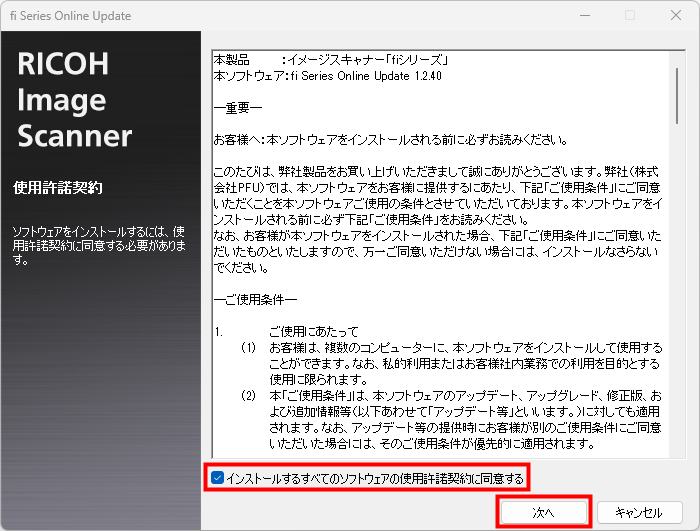
Task: Click the 次へ (Next) button
Action: (x=543, y=512)
